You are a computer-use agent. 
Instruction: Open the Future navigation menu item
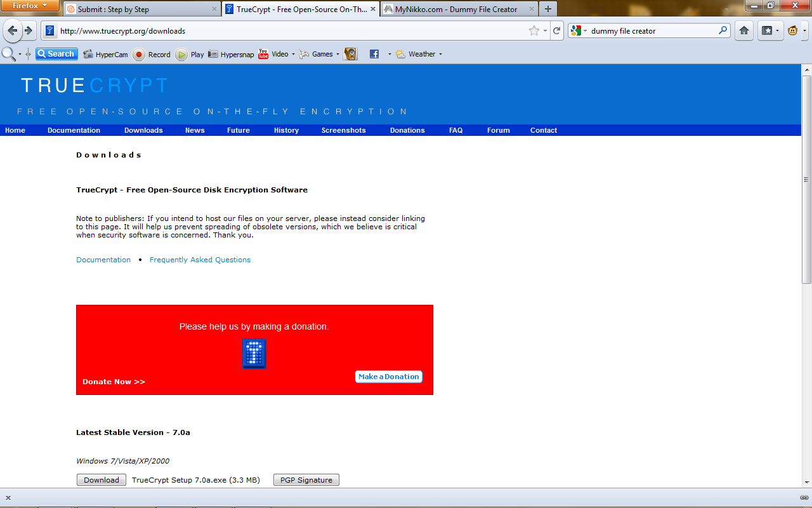[x=239, y=130]
